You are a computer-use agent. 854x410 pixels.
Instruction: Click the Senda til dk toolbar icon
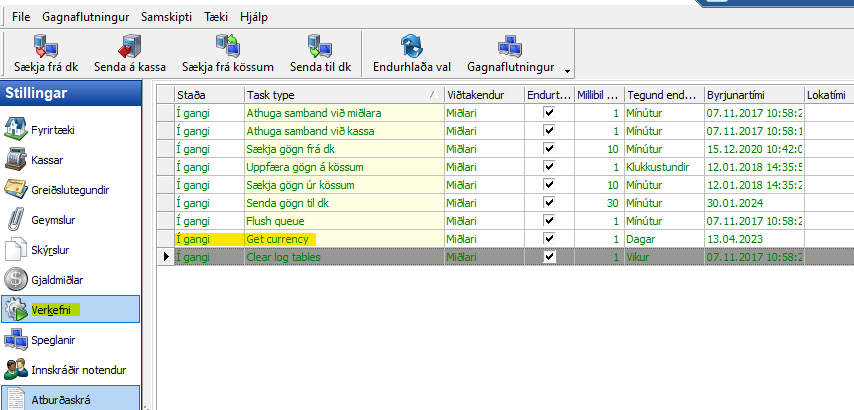319,46
